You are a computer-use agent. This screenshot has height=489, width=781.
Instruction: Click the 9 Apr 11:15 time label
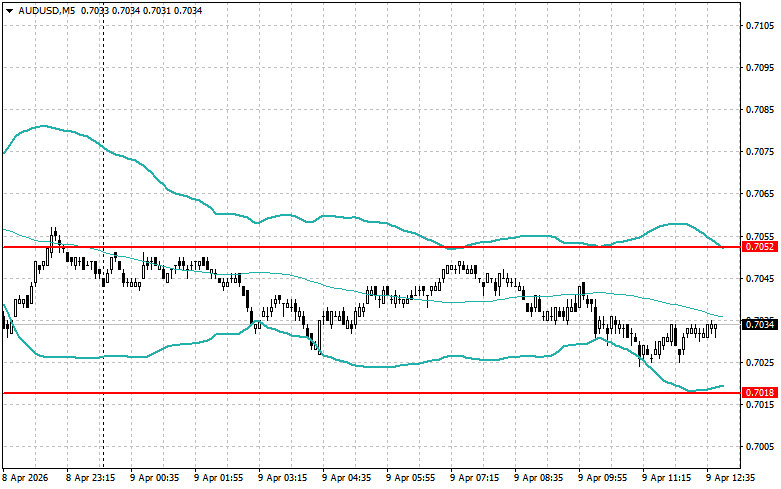tap(667, 478)
